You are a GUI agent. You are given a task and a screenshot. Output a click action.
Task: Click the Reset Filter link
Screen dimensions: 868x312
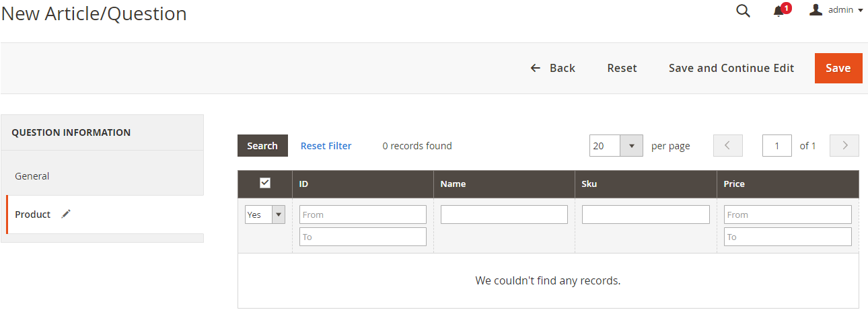point(326,146)
